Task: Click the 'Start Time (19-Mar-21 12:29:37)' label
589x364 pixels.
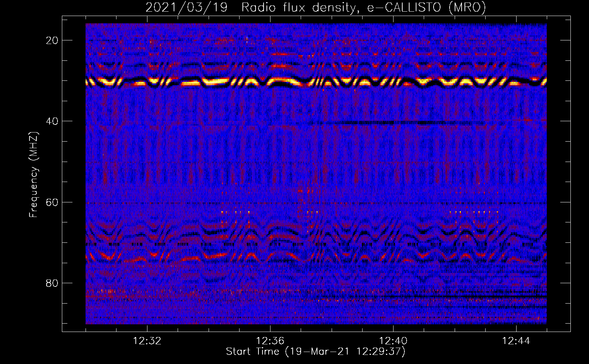Action: (x=316, y=352)
